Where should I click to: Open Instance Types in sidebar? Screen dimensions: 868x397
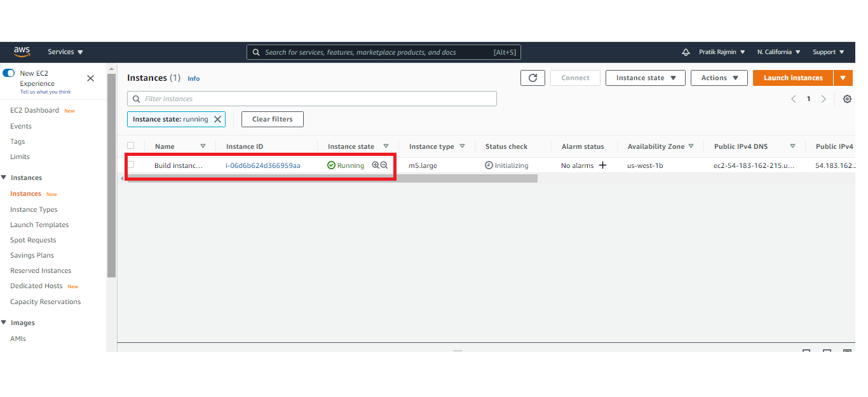[34, 209]
